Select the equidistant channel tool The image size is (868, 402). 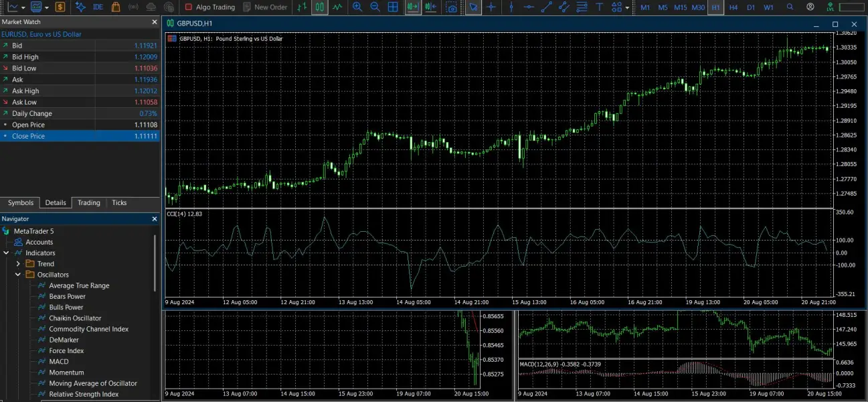tap(564, 7)
